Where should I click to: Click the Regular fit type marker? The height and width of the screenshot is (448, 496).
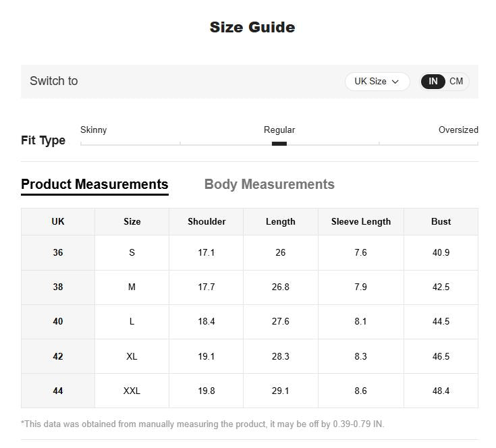tap(279, 144)
